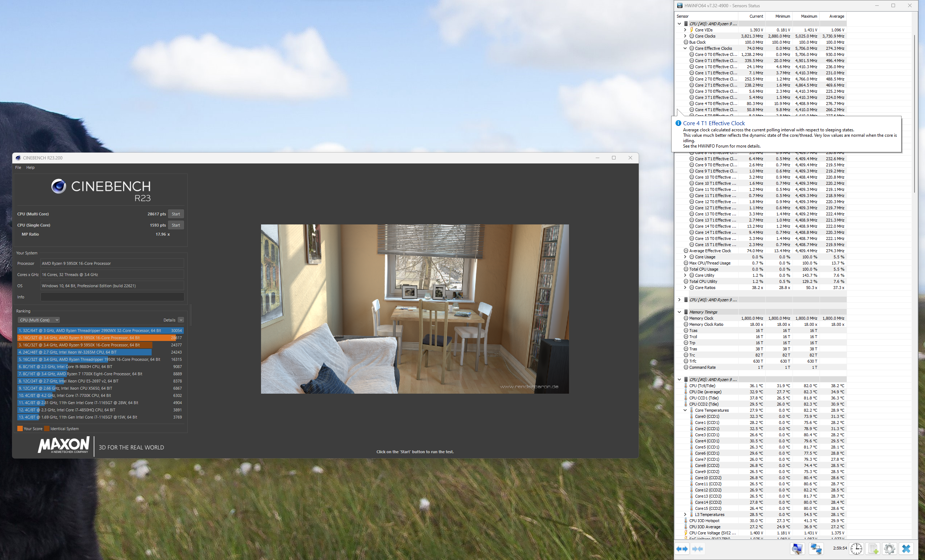The height and width of the screenshot is (560, 925).
Task: Open the Cinebench Help menu
Action: pyautogui.click(x=30, y=167)
